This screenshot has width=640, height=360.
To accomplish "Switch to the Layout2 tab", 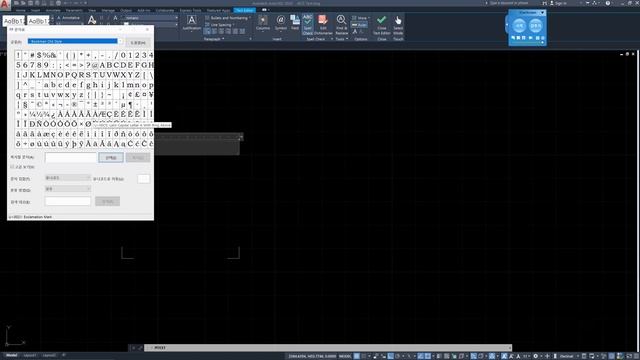I will pos(49,356).
